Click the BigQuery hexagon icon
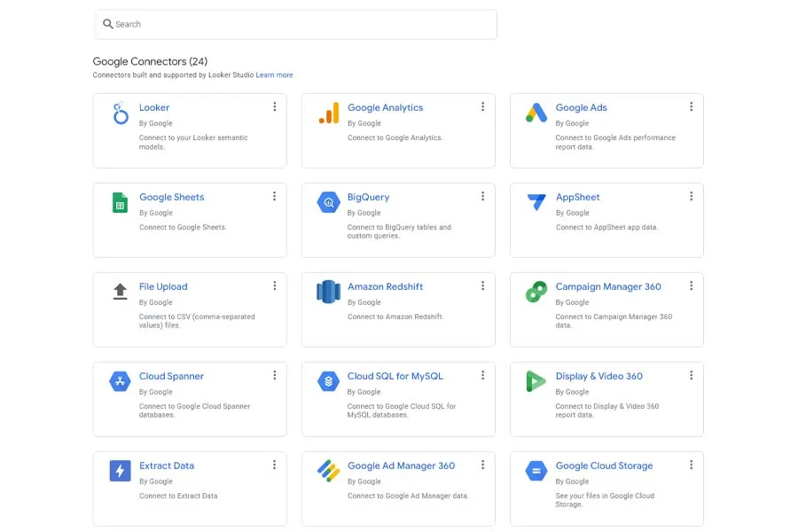Viewport: 798px width, 532px height. tap(329, 203)
